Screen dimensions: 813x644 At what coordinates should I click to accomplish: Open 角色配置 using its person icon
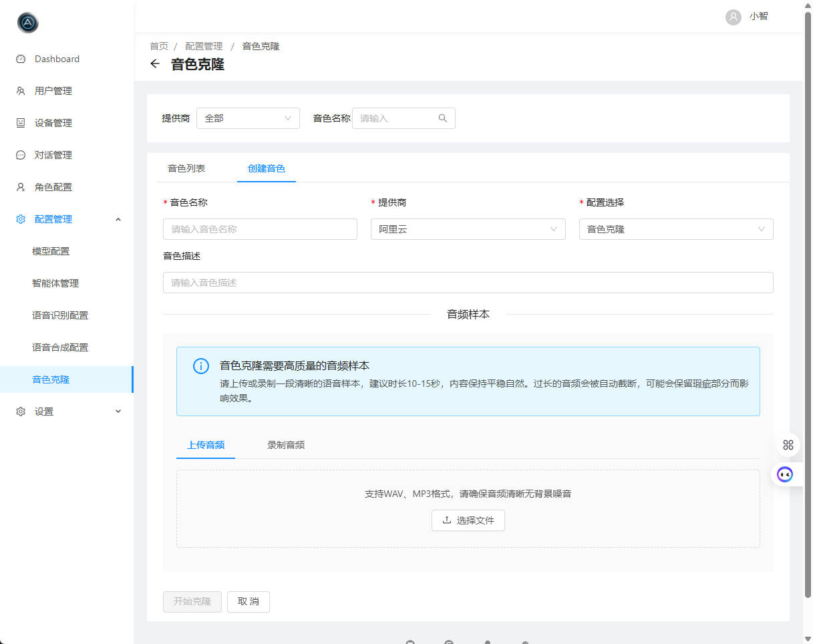pos(21,186)
